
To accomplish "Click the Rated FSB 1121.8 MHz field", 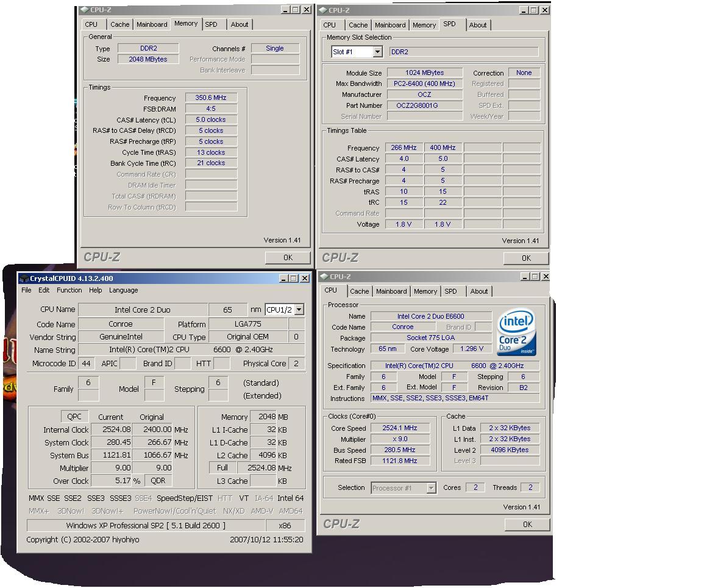I will (400, 461).
